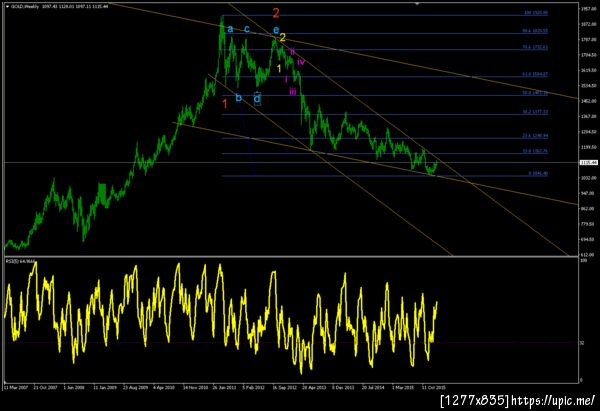Viewport: 600px width, 411px height.
Task: Click the RSI scale value 32
Action: tap(582, 343)
